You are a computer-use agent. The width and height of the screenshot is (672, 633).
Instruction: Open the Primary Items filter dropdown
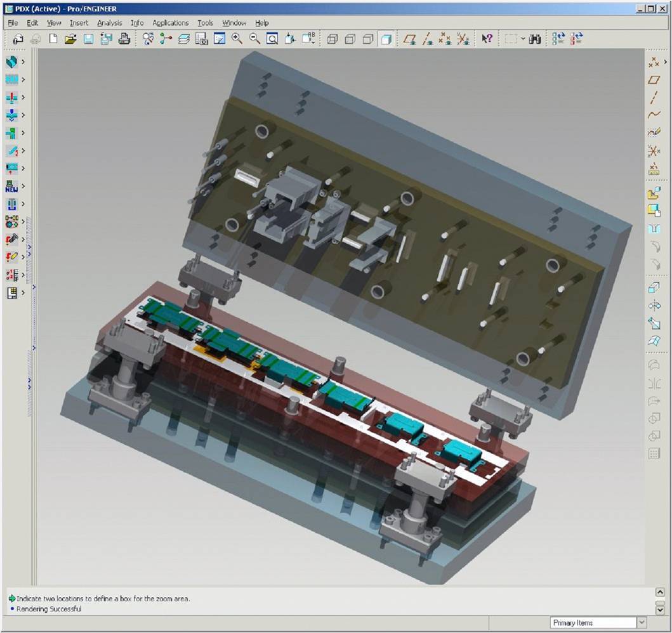point(642,622)
